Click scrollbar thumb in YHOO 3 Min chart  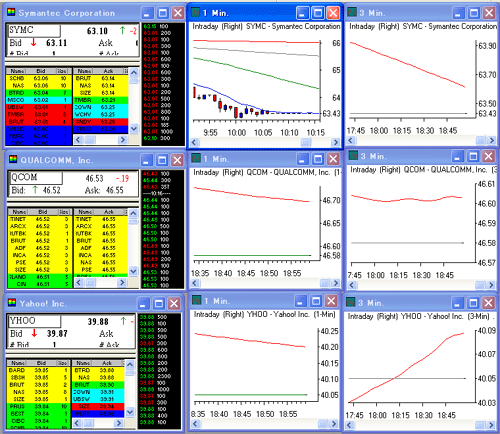click(x=480, y=425)
